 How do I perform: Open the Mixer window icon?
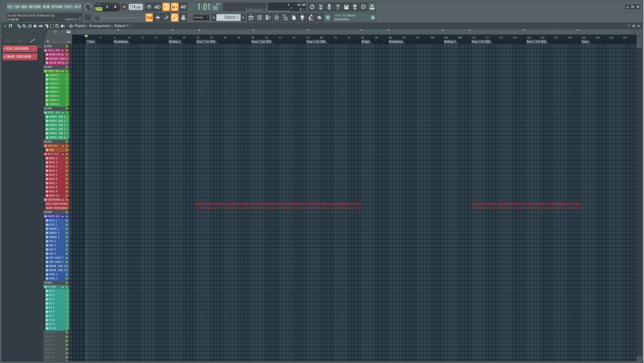277,18
